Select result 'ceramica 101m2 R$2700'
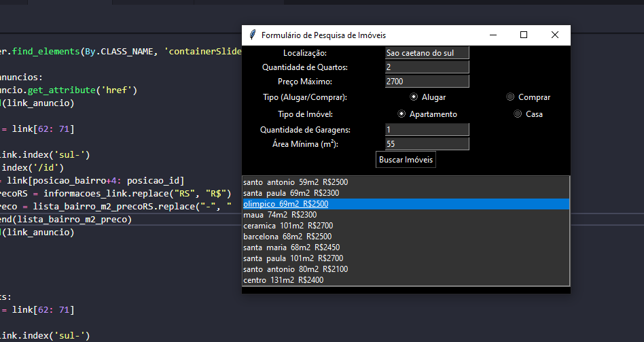644x342 pixels. coord(406,226)
